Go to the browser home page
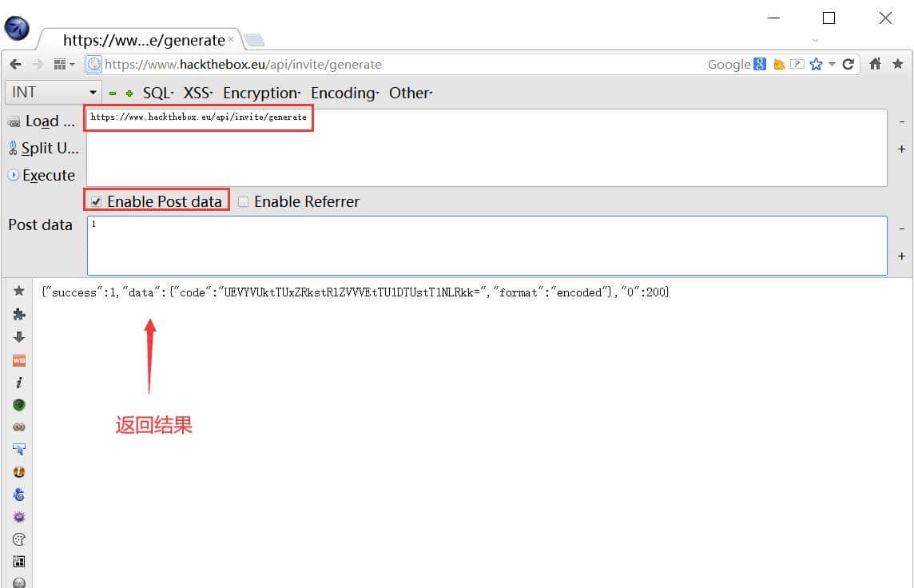914x588 pixels. [x=875, y=64]
